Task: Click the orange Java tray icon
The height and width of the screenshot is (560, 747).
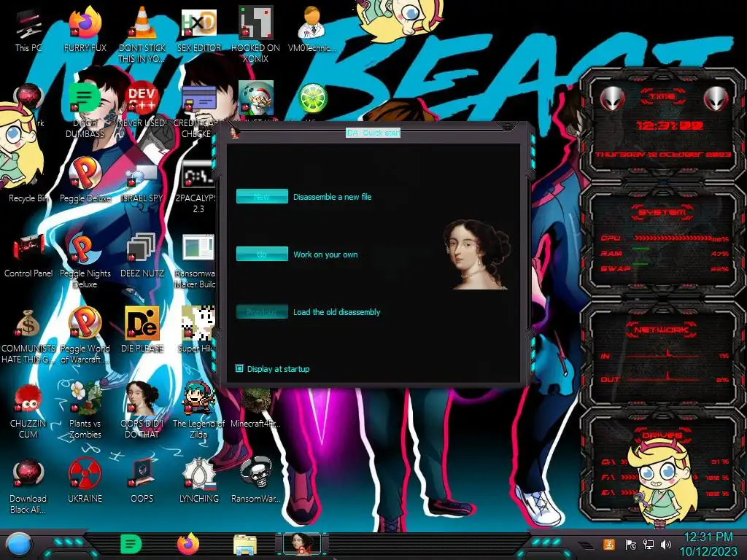Action: tap(609, 544)
